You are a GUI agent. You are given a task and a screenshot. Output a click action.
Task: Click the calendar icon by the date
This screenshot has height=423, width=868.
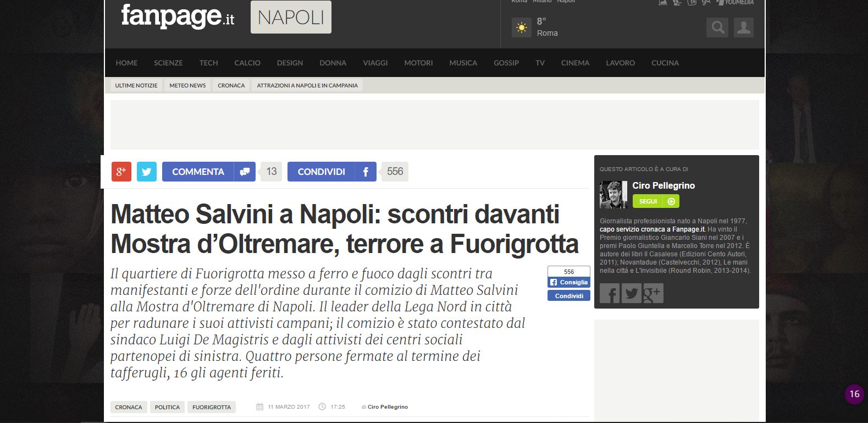pyautogui.click(x=259, y=407)
